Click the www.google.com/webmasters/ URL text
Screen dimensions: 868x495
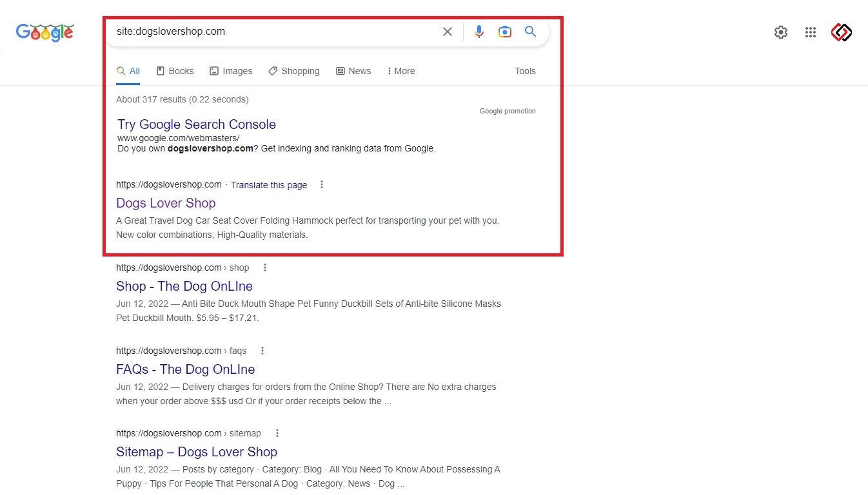[179, 138]
